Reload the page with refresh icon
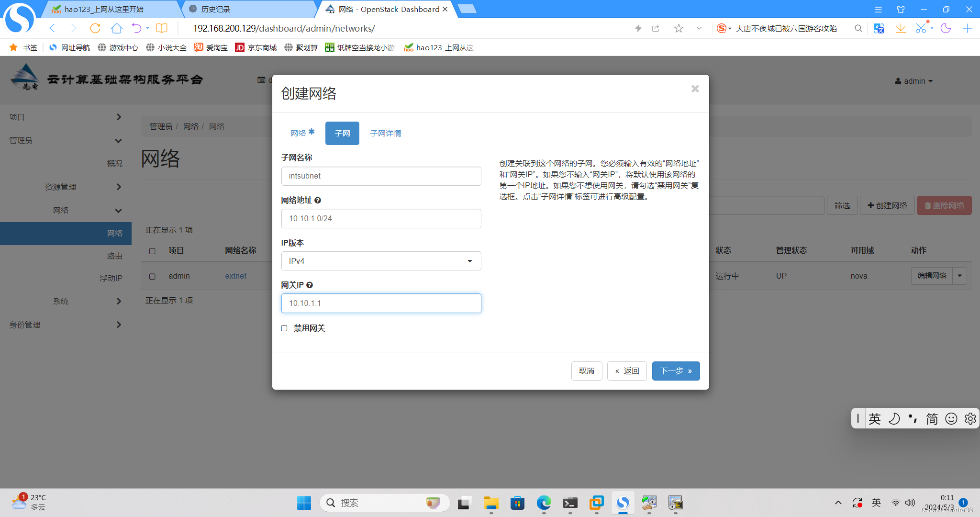Viewport: 980px width, 517px height. click(x=95, y=28)
